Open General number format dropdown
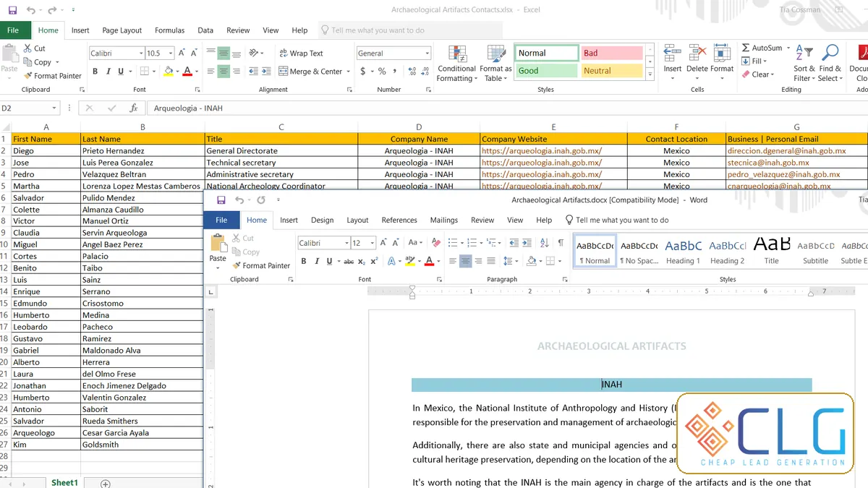This screenshot has height=488, width=868. pyautogui.click(x=427, y=53)
